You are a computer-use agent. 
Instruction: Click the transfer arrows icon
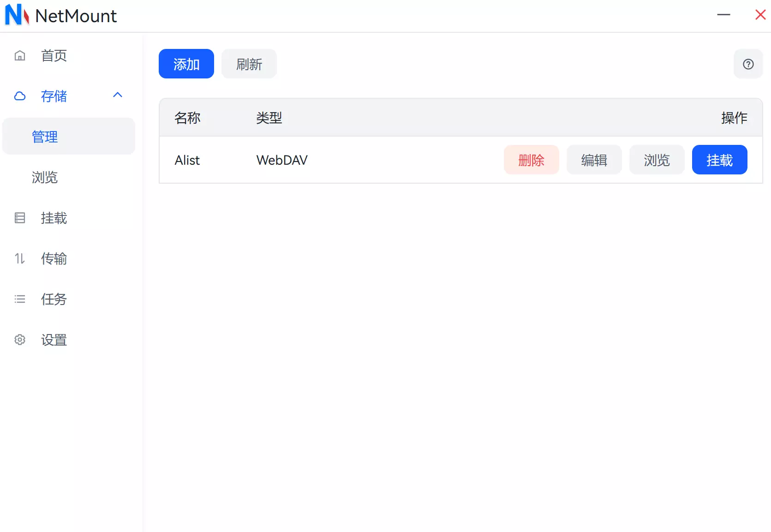pyautogui.click(x=20, y=259)
